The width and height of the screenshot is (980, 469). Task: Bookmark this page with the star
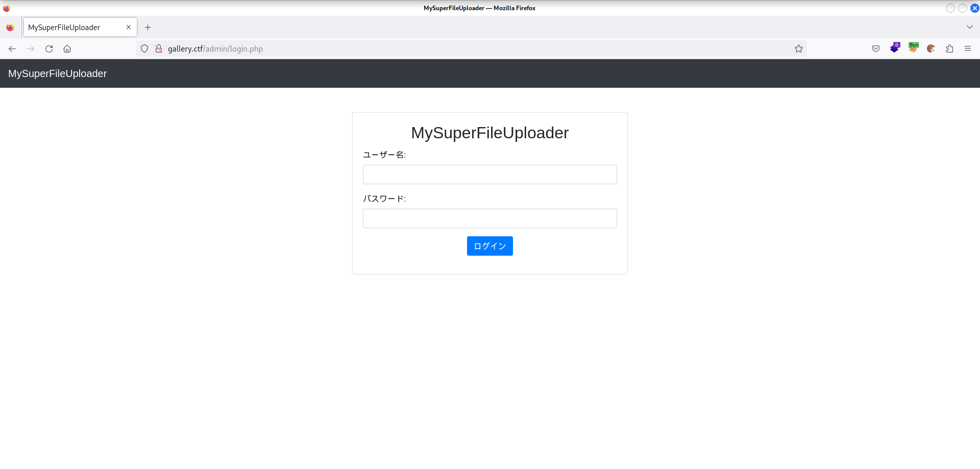coord(799,49)
